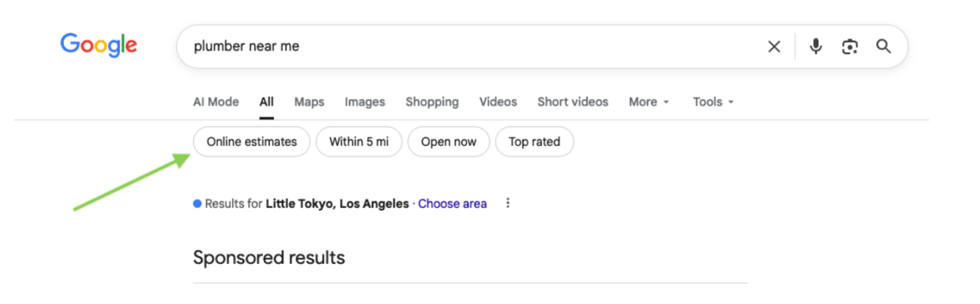Open the Images tab
This screenshot has height=304, width=980.
point(364,102)
